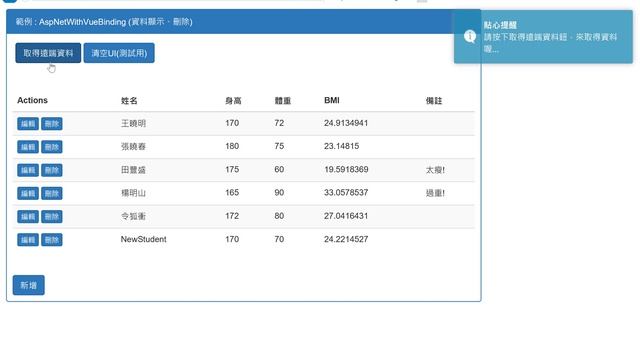Click BMI value 23.14815

pos(342,146)
